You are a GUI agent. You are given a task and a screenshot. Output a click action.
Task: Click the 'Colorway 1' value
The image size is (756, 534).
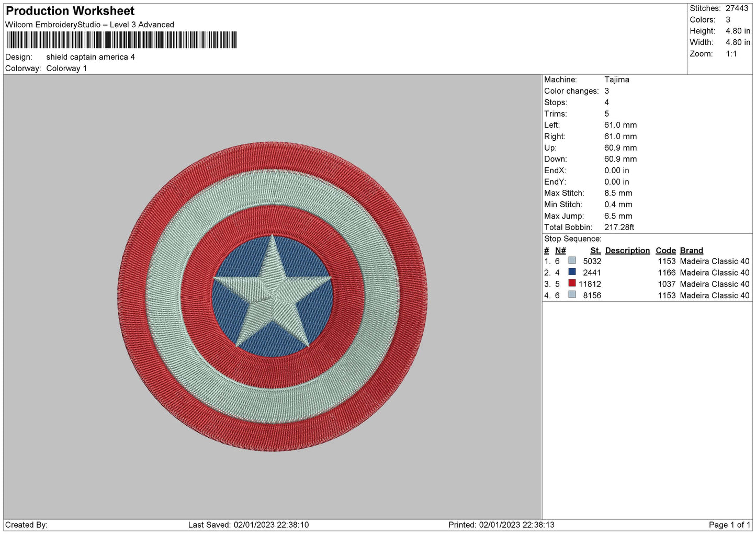pyautogui.click(x=66, y=69)
